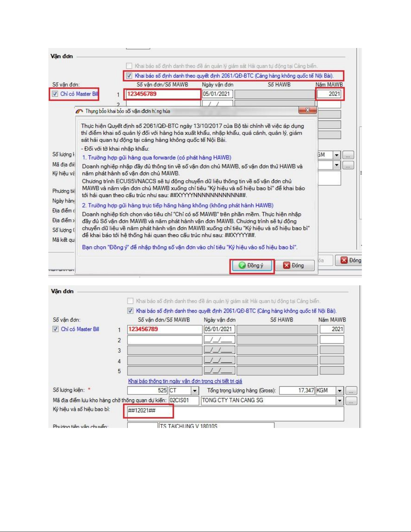Click the green "Đồng ý" button in the dialog
Viewport: 411px width, 532px height.
pos(252,265)
